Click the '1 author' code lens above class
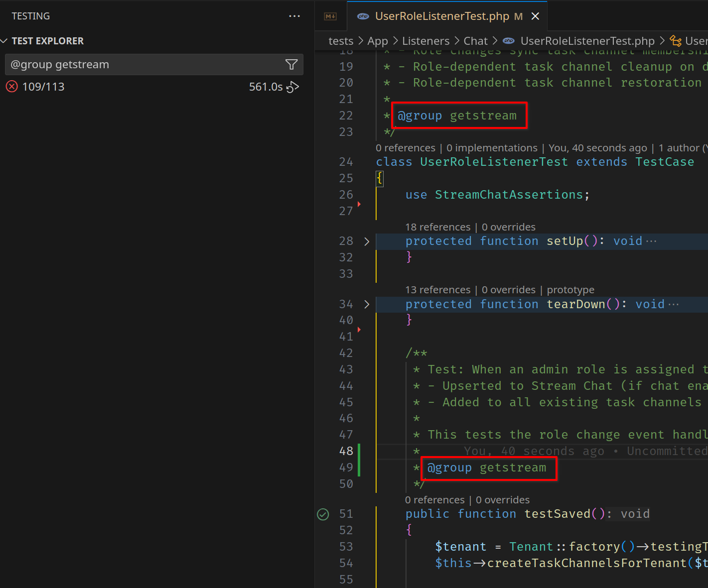The image size is (708, 588). (679, 148)
